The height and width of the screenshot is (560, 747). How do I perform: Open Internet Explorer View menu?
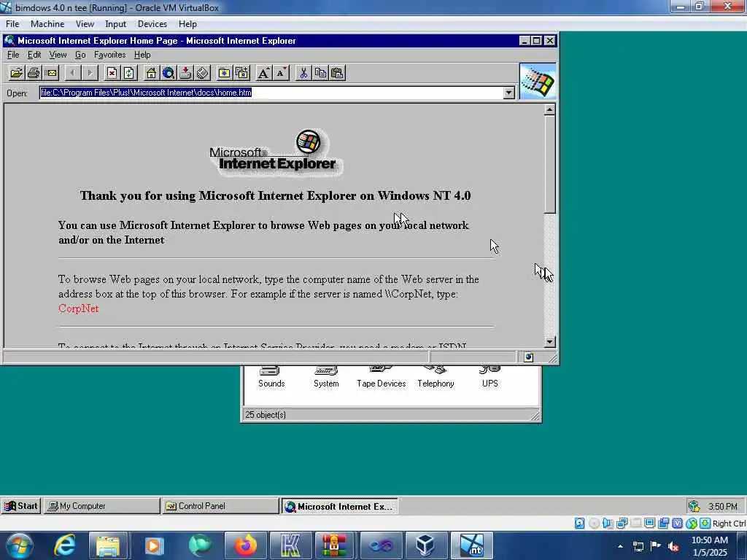coord(58,55)
